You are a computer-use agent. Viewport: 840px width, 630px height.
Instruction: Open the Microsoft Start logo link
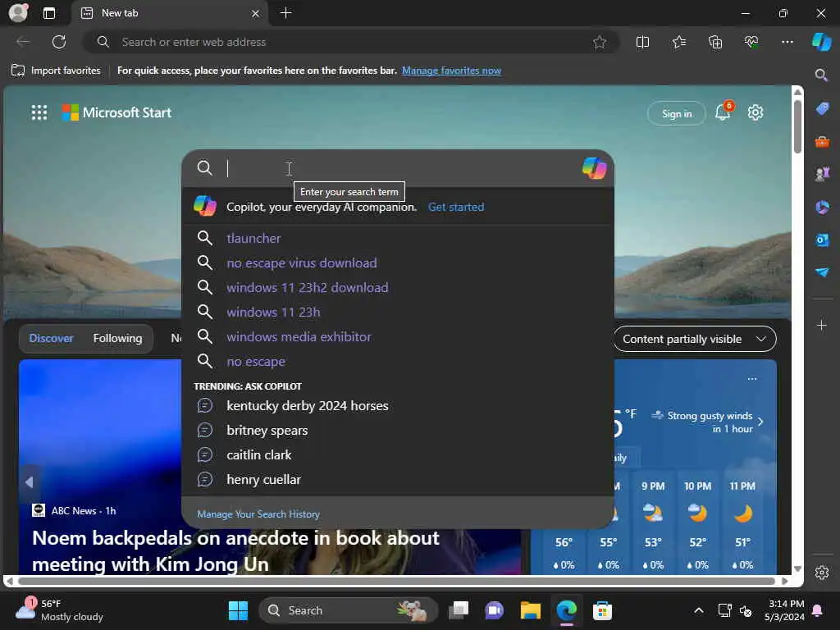click(x=116, y=112)
